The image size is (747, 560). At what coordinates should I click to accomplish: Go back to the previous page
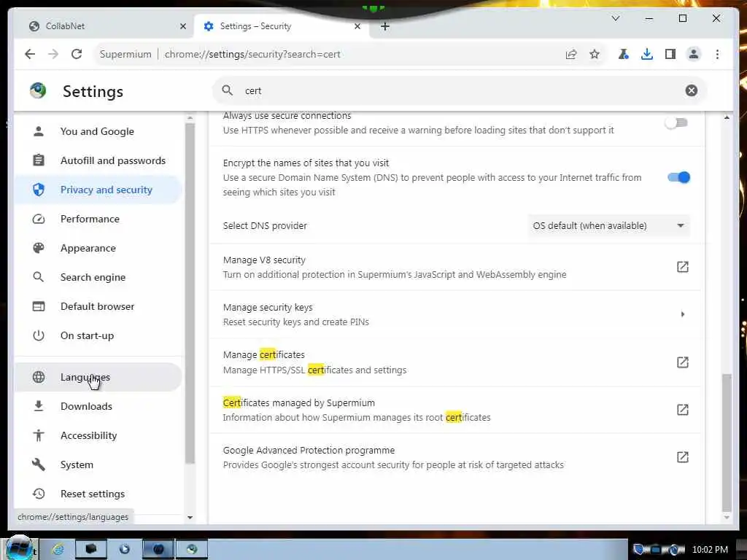(x=30, y=54)
